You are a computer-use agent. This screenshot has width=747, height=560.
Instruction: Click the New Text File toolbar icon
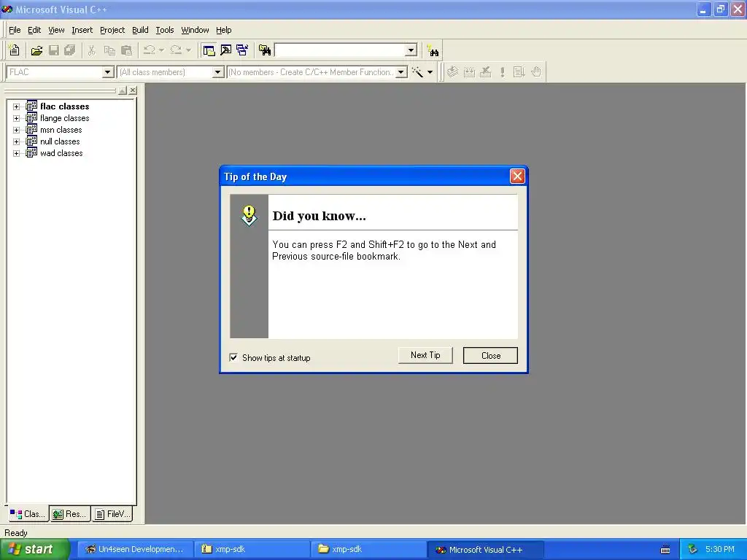(x=15, y=50)
